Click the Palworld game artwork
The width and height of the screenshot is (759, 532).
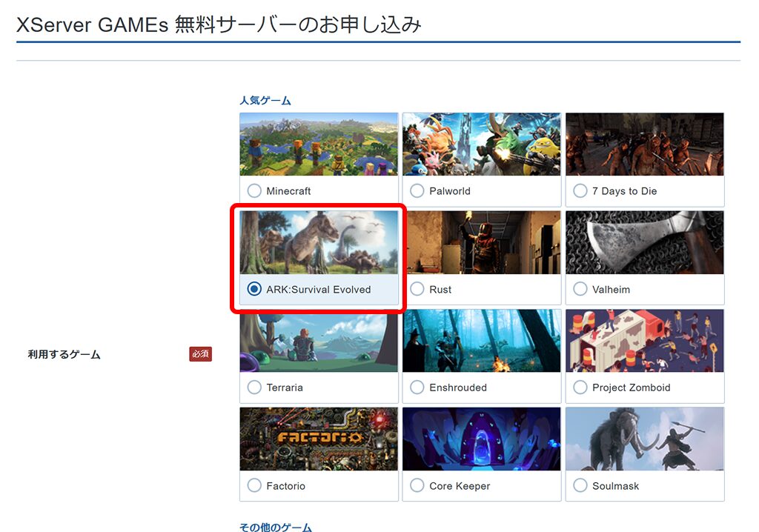(x=482, y=144)
